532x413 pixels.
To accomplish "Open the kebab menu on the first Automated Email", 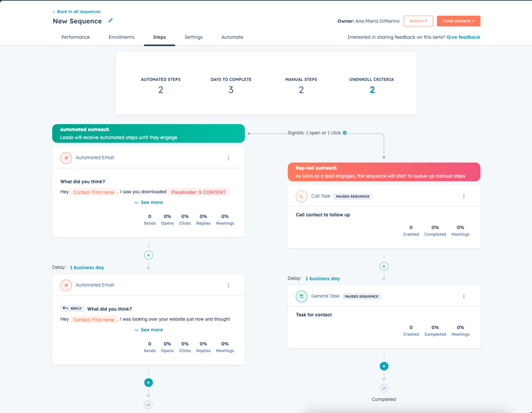I will pyautogui.click(x=228, y=158).
